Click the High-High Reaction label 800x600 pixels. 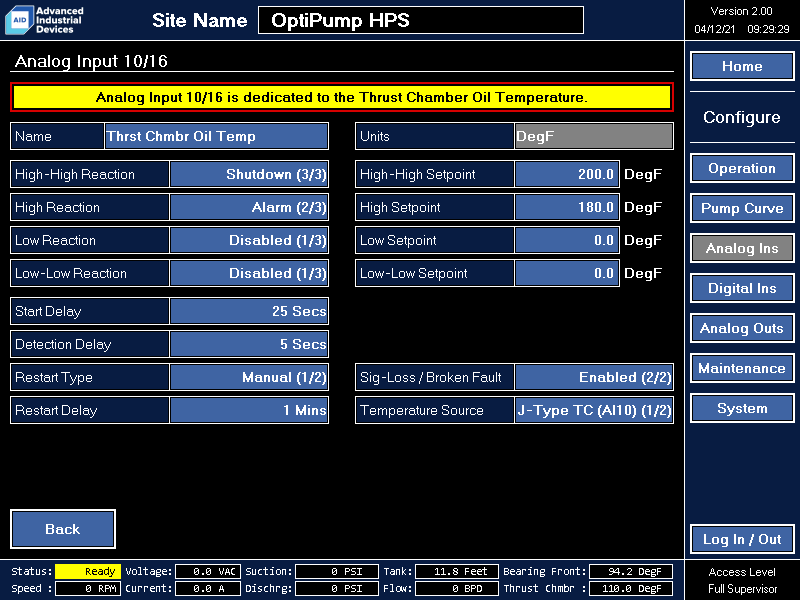pos(75,174)
